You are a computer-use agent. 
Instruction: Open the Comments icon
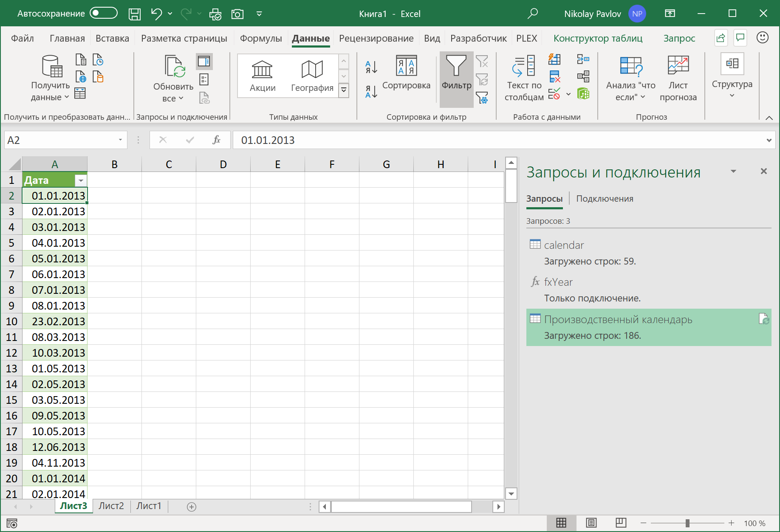point(740,38)
